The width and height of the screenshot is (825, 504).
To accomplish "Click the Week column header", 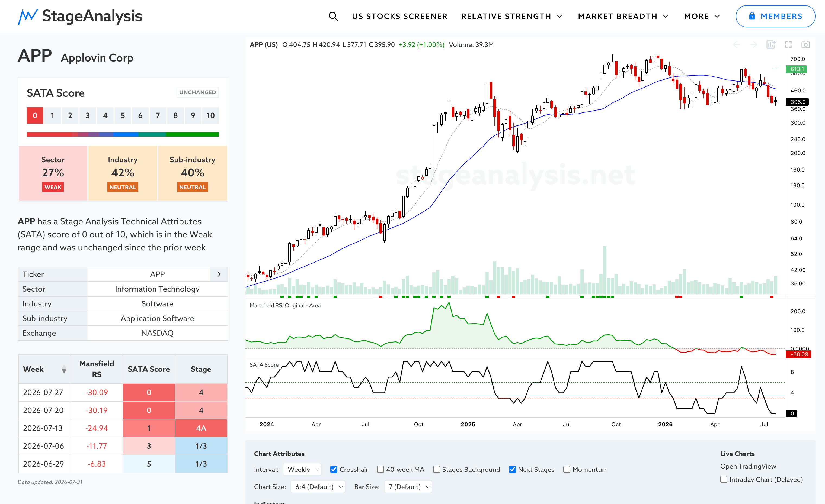I will (x=44, y=369).
